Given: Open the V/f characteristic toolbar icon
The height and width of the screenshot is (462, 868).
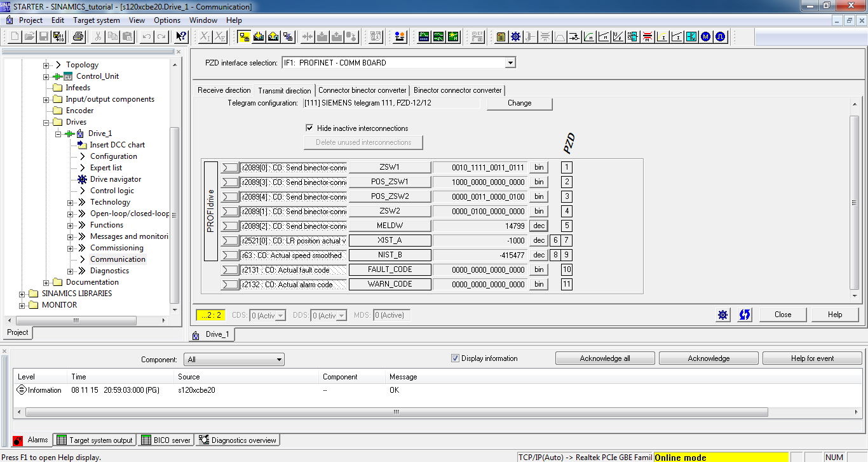Looking at the screenshot, I should click(x=618, y=36).
